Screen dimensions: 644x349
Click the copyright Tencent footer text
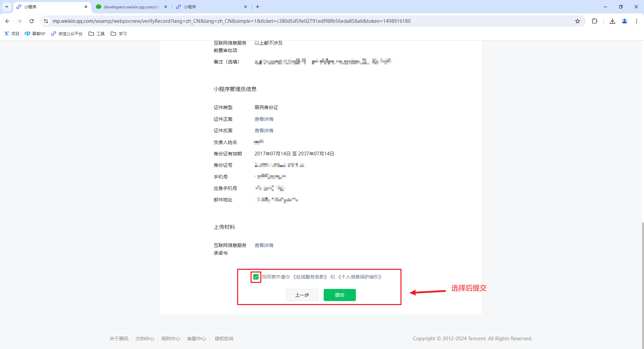(473, 339)
